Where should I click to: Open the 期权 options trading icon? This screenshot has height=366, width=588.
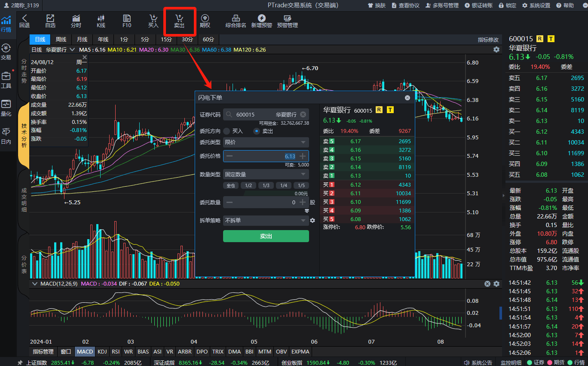coord(205,21)
